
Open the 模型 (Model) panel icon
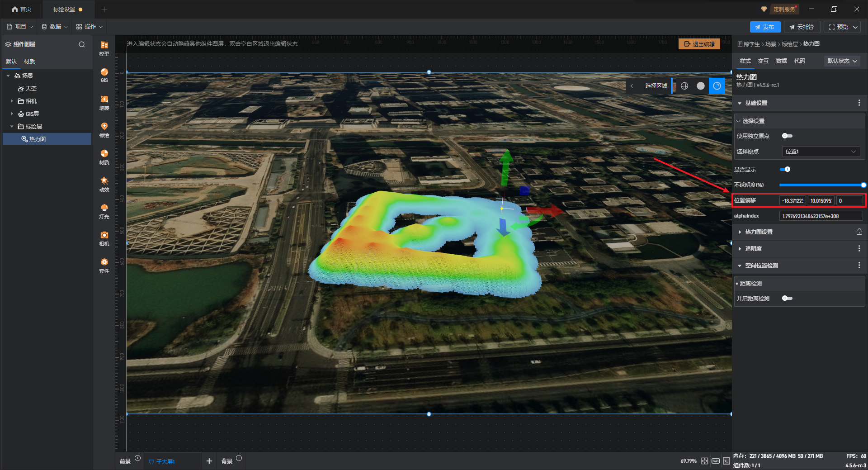click(104, 48)
